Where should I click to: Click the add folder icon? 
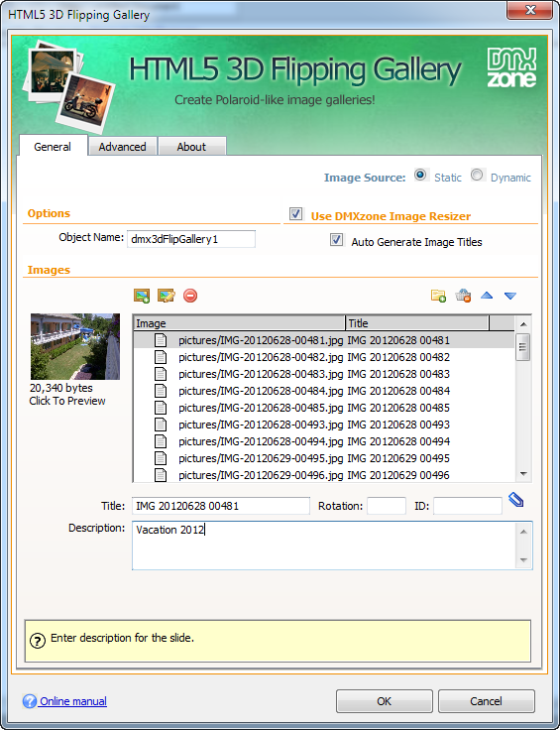(x=439, y=296)
